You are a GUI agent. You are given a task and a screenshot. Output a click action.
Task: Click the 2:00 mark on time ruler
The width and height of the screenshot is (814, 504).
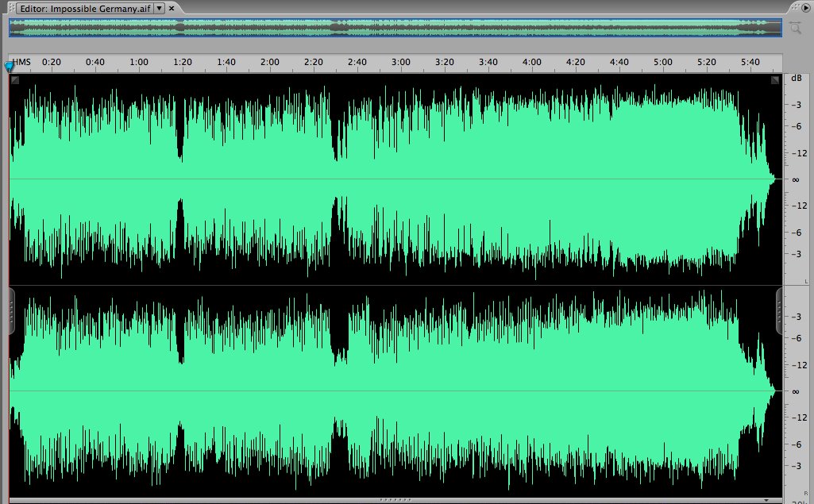click(x=269, y=62)
